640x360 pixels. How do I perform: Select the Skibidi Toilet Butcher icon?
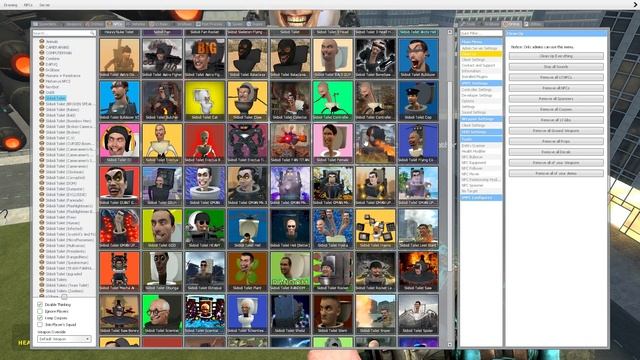tap(162, 100)
